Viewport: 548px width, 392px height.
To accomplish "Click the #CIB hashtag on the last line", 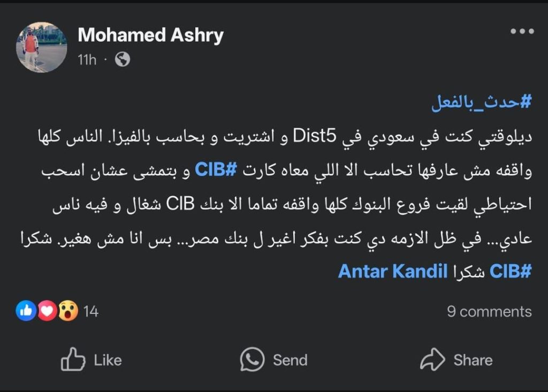I will pyautogui.click(x=512, y=271).
